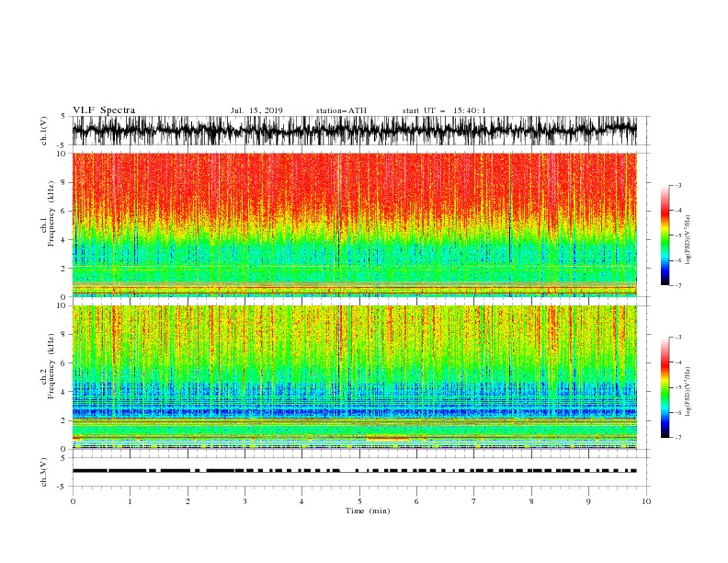The width and height of the screenshot is (728, 563).
Task: Click the "log(PSD)(V²/Hz)" label beside the ch.1 colorbar
Action: pyautogui.click(x=688, y=239)
